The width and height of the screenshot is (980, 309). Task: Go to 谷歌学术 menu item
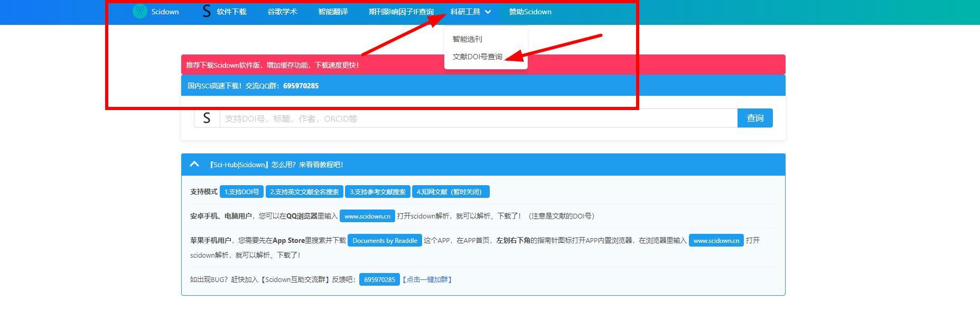[x=282, y=12]
